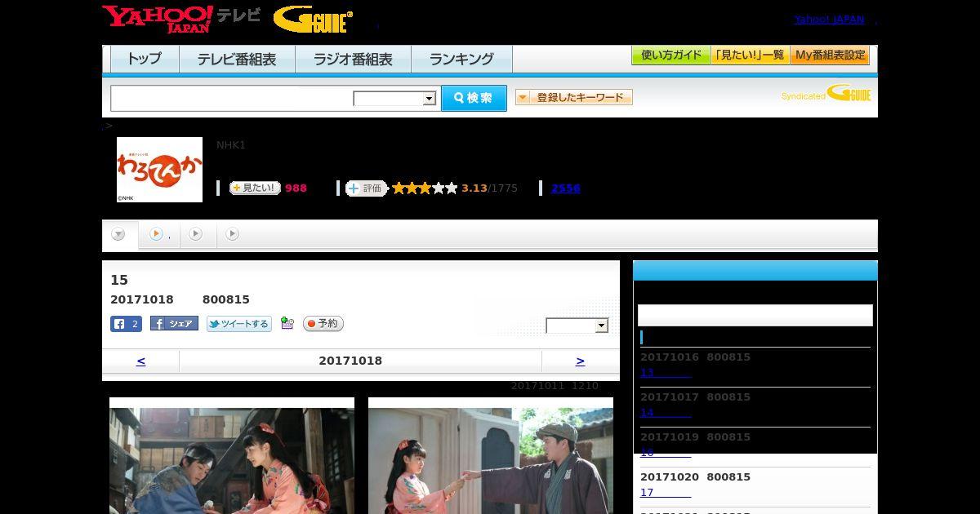Image resolution: width=980 pixels, height=514 pixels.
Task: Click the NHK1 channel label
Action: click(x=231, y=145)
